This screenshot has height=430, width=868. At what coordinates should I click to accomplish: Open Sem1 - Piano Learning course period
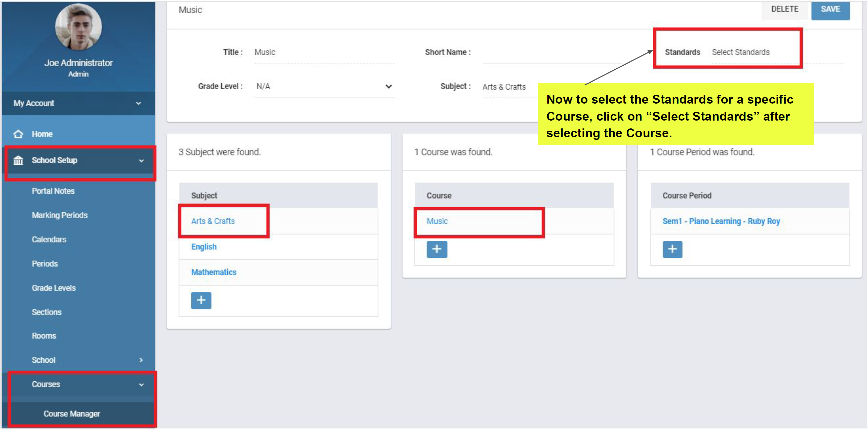pyautogui.click(x=721, y=221)
